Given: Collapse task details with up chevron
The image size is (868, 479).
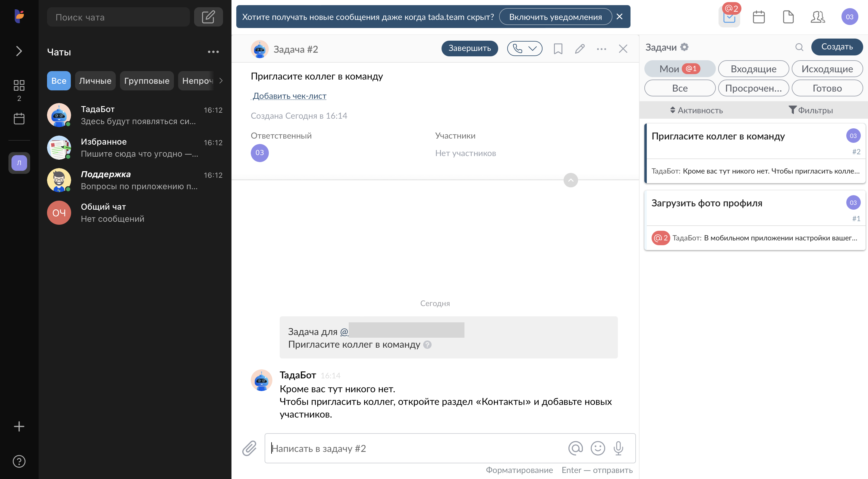Looking at the screenshot, I should coord(571,180).
